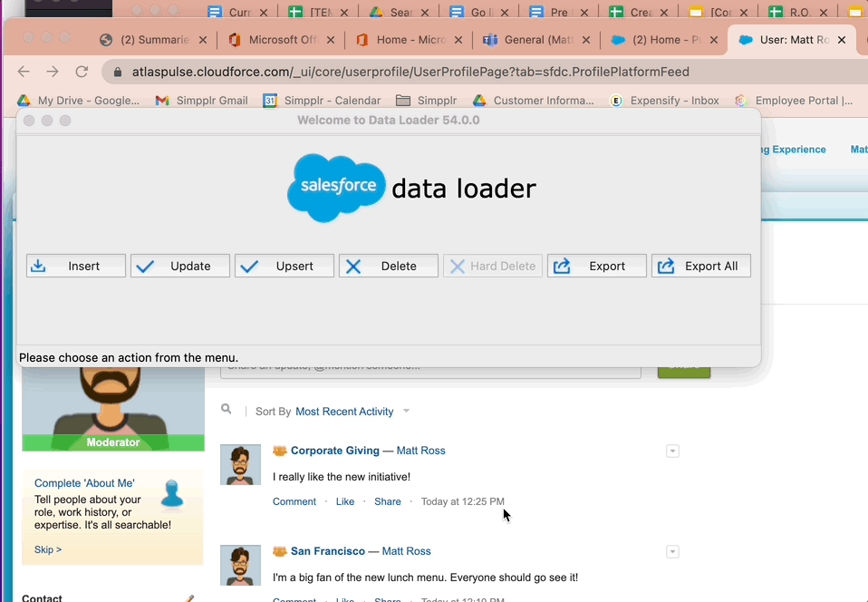
Task: Close the (2) Summarie browser tab
Action: 203,40
